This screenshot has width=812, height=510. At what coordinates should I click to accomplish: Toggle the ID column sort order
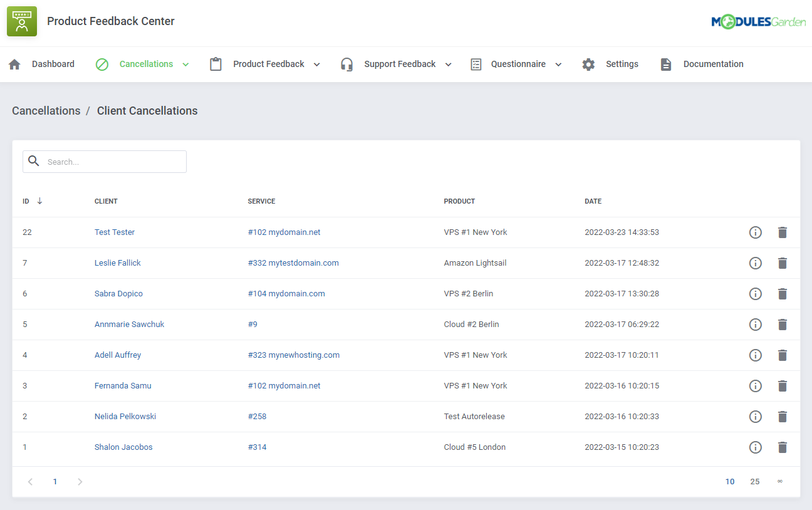click(39, 201)
